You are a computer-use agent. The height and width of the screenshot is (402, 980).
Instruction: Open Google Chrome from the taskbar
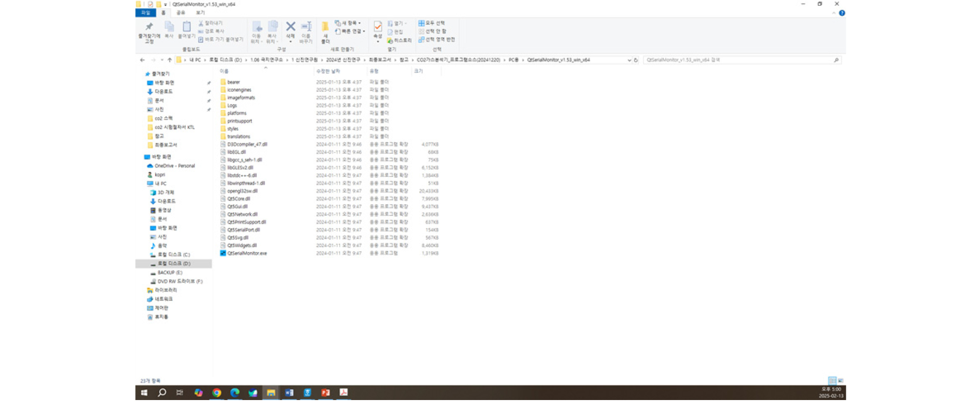tap(217, 393)
